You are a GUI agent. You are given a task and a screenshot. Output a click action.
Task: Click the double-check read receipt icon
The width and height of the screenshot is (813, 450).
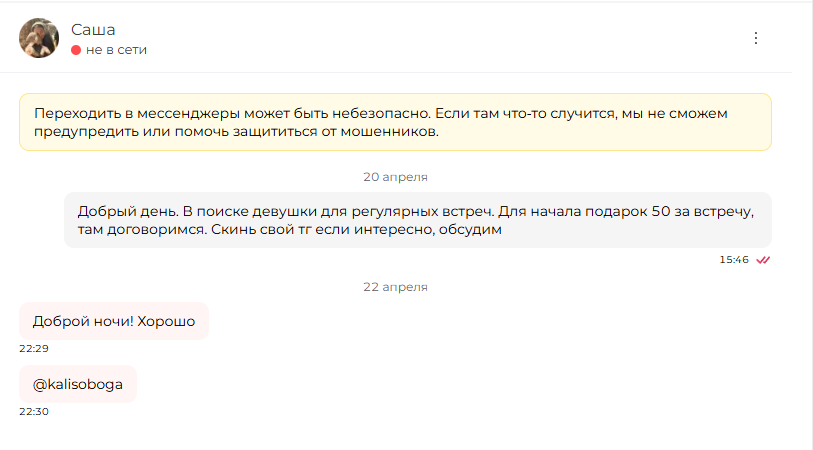(x=763, y=260)
